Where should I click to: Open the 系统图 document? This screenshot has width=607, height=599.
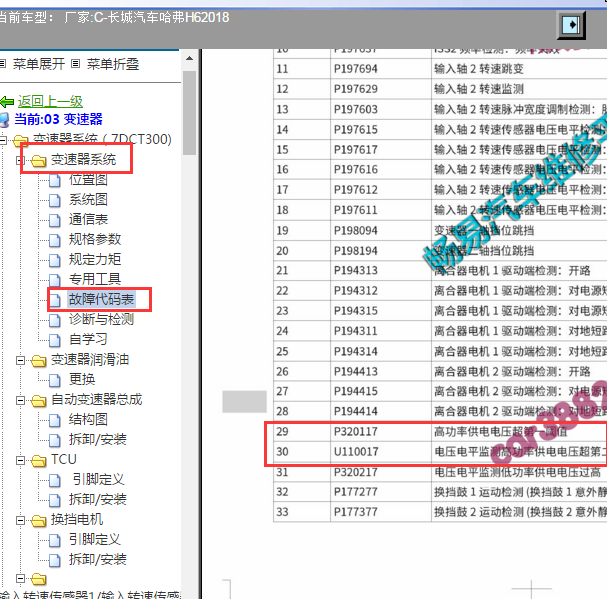[x=88, y=199]
